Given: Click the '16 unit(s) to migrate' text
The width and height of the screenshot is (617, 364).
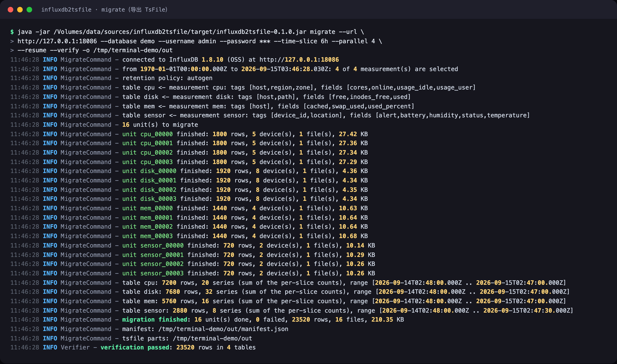Looking at the screenshot, I should point(160,125).
